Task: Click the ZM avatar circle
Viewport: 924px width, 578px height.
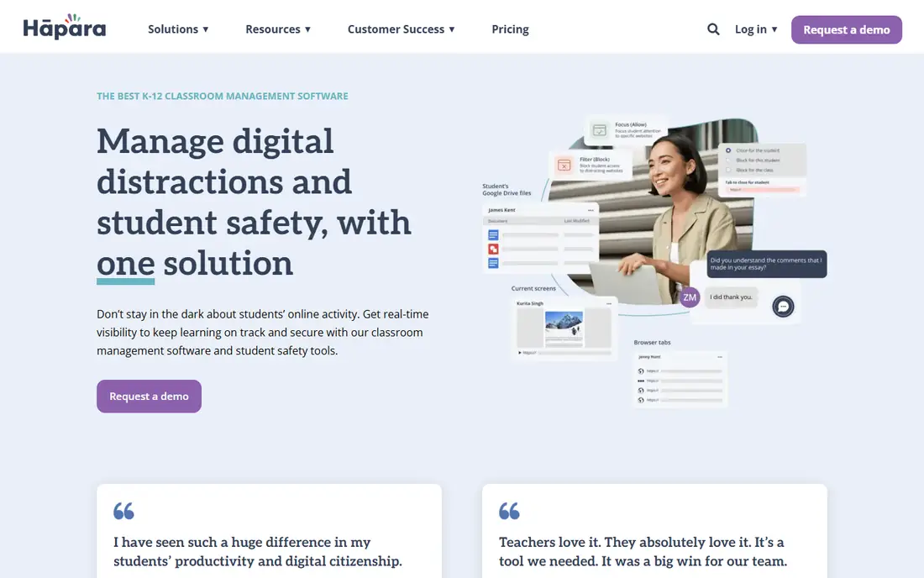Action: (x=690, y=297)
